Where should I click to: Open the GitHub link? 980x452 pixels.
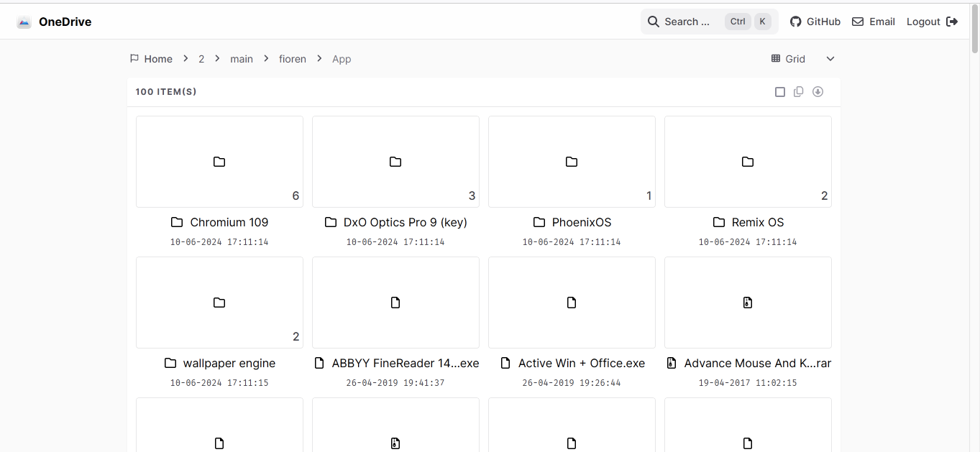(x=815, y=22)
